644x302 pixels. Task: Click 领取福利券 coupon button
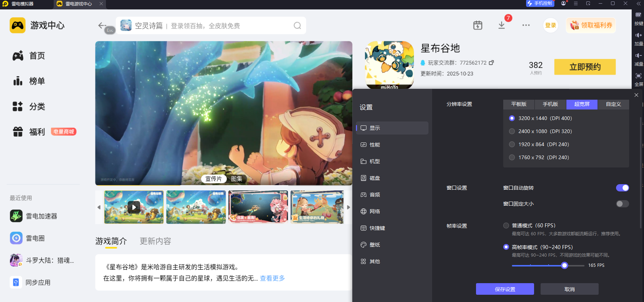point(591,25)
